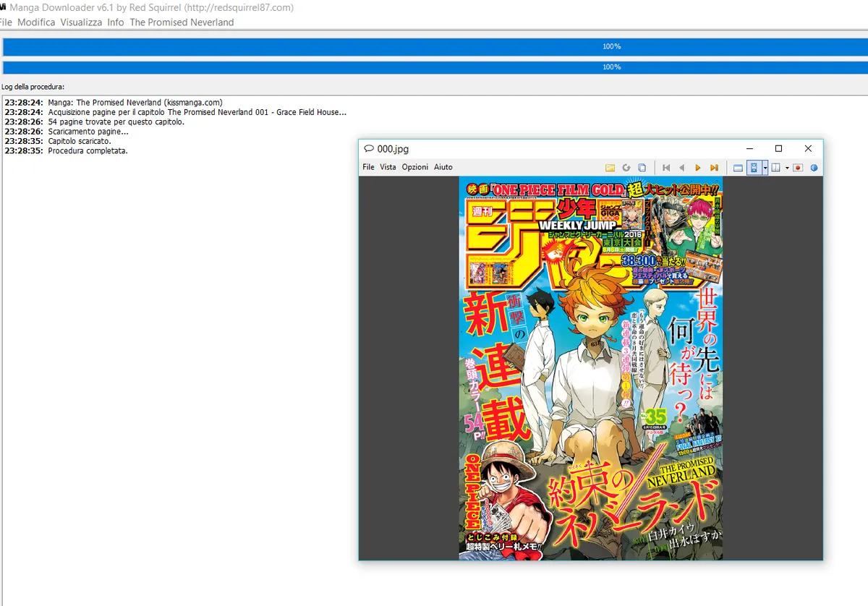Advance to the next page
The width and height of the screenshot is (868, 606).
click(697, 167)
